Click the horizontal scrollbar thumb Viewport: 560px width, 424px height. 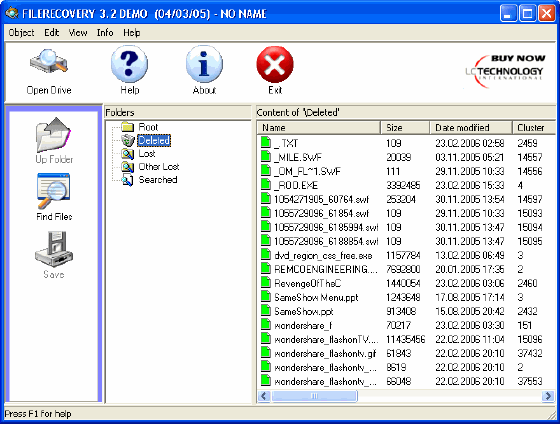tap(314, 396)
